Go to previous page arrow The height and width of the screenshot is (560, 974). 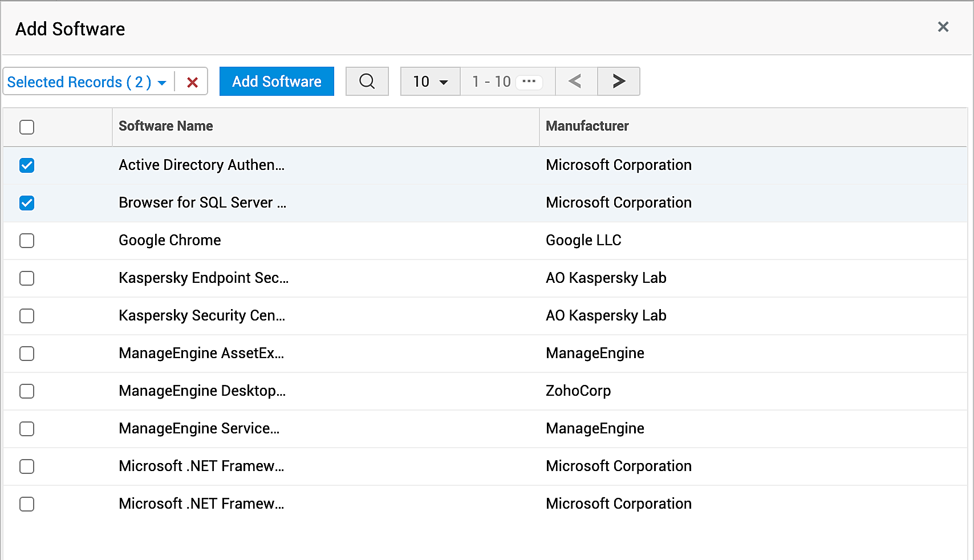(575, 82)
